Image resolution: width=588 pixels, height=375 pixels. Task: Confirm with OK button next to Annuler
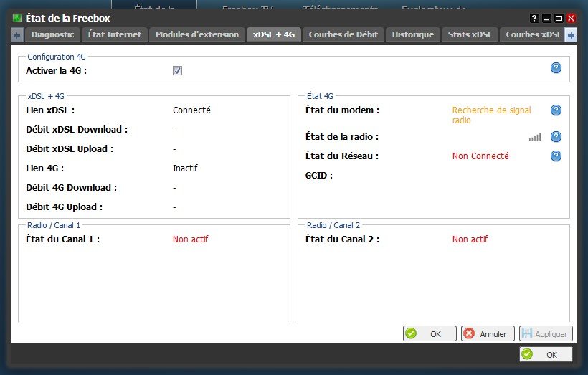point(430,333)
